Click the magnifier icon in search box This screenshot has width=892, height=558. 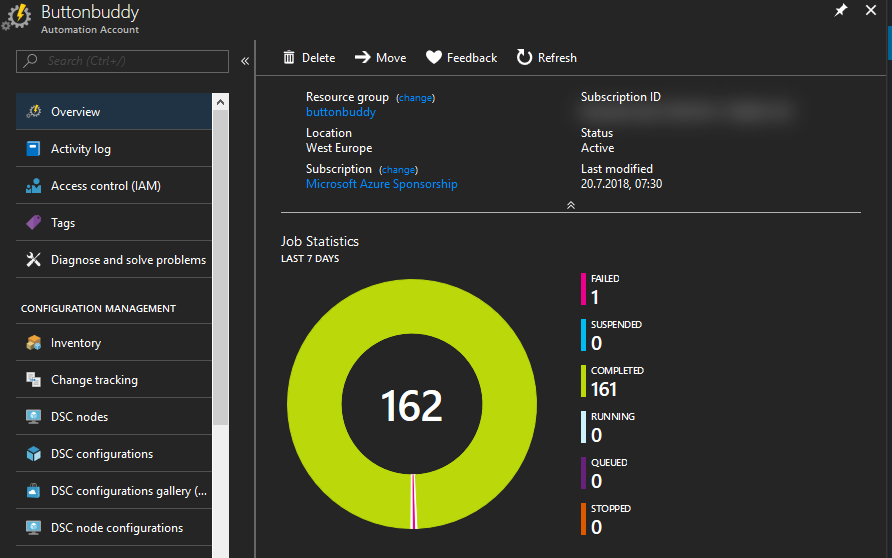point(31,61)
